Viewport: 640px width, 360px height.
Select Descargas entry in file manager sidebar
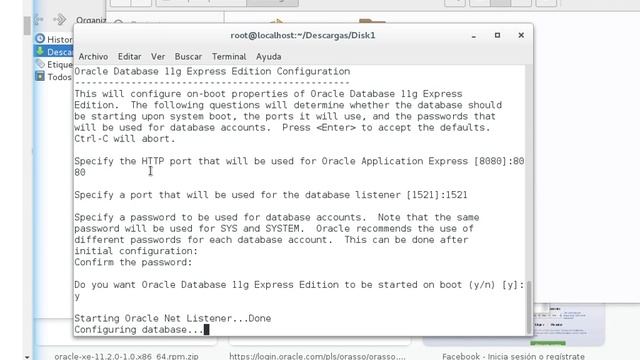(x=53, y=52)
